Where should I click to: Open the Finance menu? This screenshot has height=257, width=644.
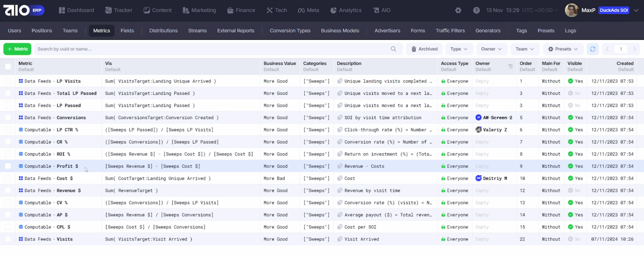241,10
